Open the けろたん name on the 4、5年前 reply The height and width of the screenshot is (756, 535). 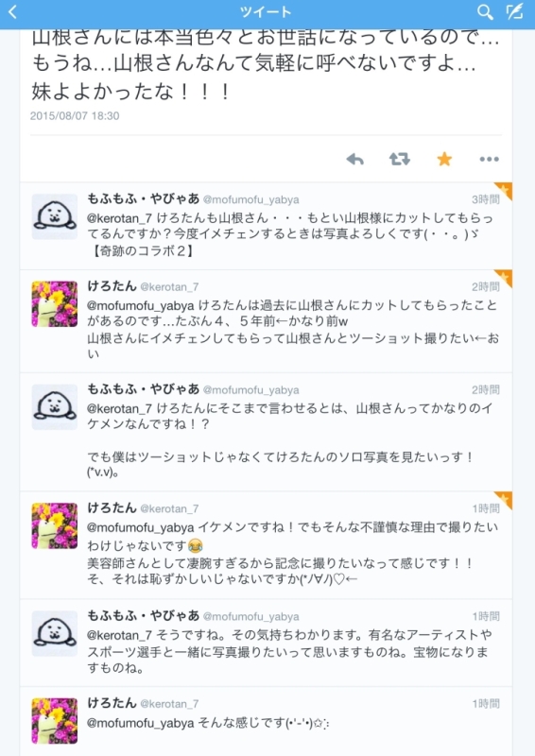click(112, 286)
